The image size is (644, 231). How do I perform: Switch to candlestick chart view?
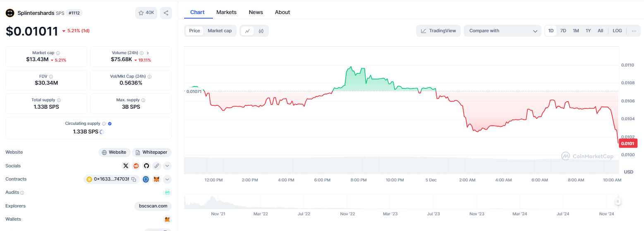tap(261, 31)
